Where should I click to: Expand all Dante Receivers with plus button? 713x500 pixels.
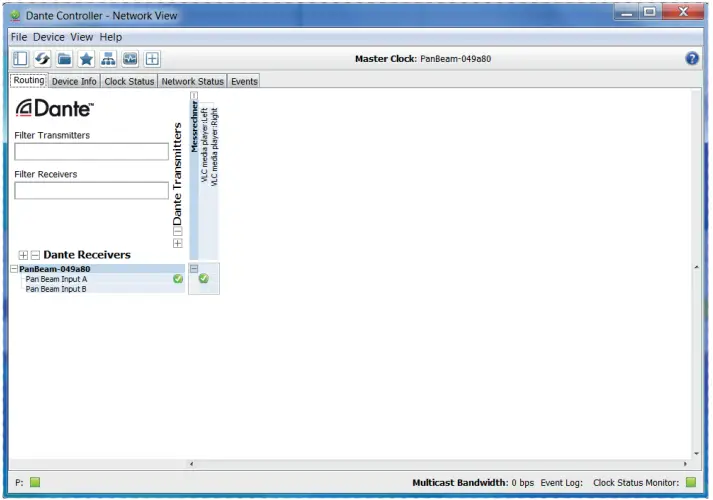(x=23, y=255)
